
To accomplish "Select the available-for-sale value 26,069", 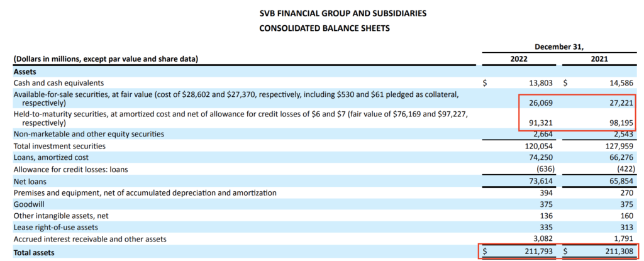I will pyautogui.click(x=542, y=103).
